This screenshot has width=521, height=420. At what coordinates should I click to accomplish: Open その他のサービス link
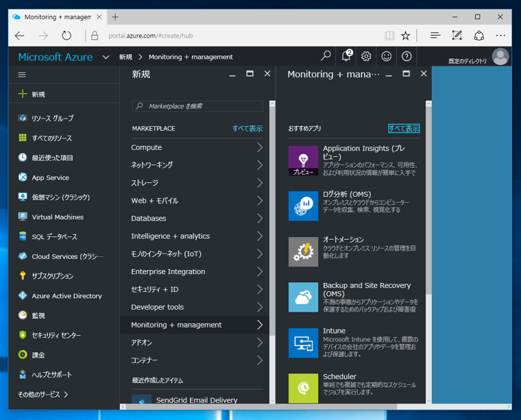pos(43,395)
